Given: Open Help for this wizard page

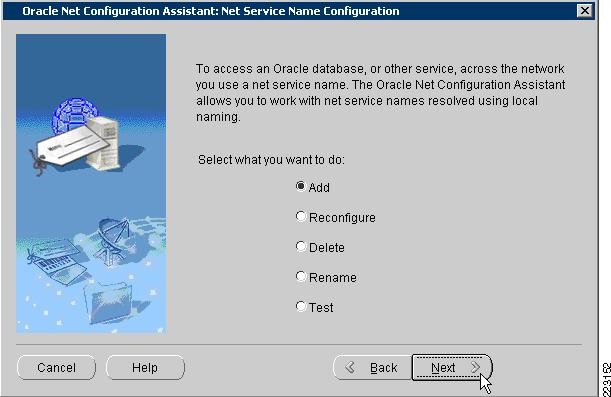Looking at the screenshot, I should tap(145, 367).
